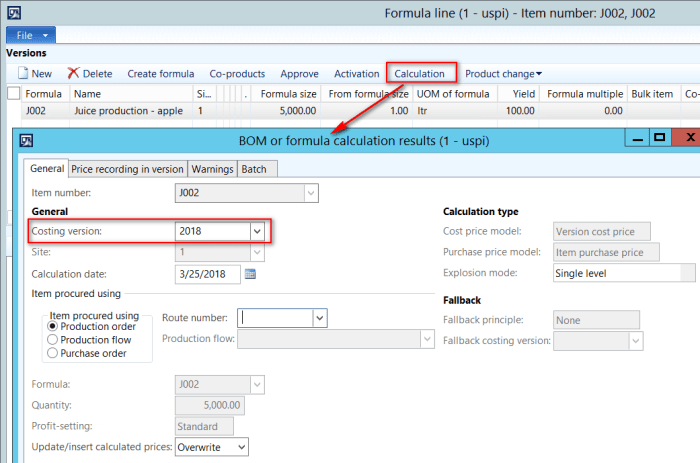700x463 pixels.
Task: Open the calendar picker beside Calculation date
Action: 251,274
